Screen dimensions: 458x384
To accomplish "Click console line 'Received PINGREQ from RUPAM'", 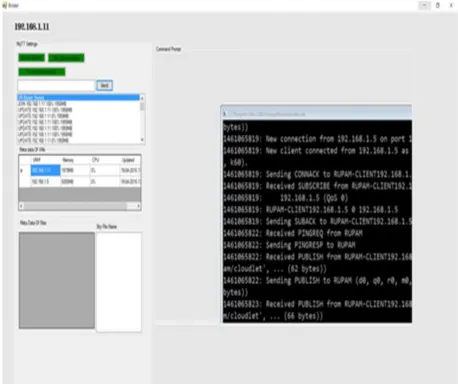I will coord(293,233).
